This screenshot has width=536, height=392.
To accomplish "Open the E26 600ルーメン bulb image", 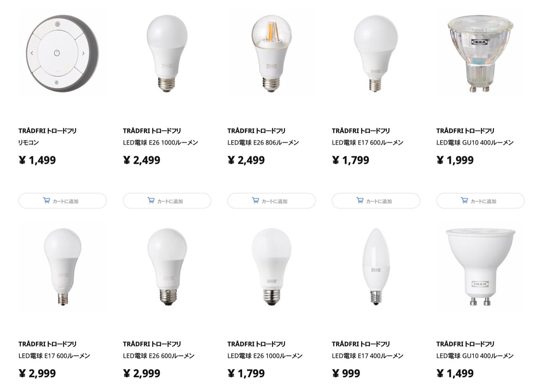I will pyautogui.click(x=167, y=267).
